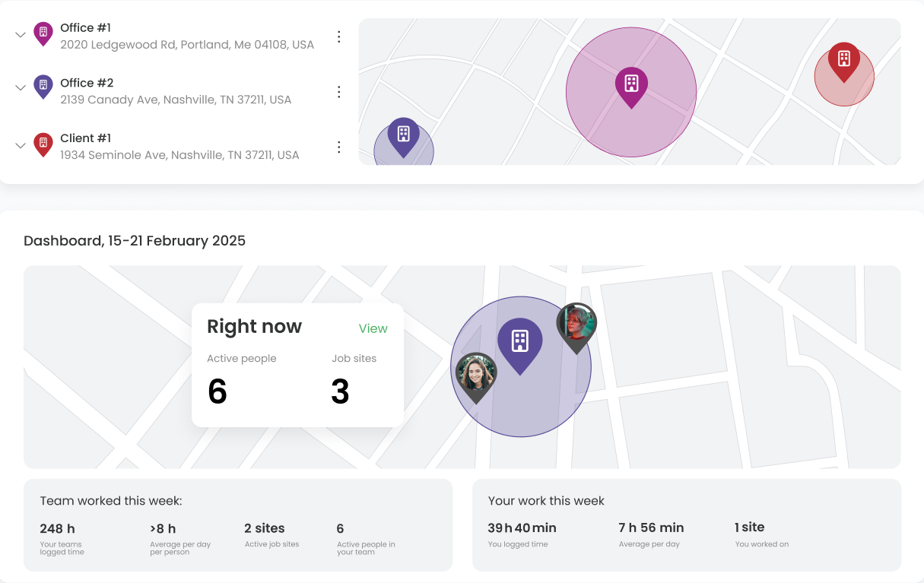Open the three-dot menu for Office #2

(339, 92)
